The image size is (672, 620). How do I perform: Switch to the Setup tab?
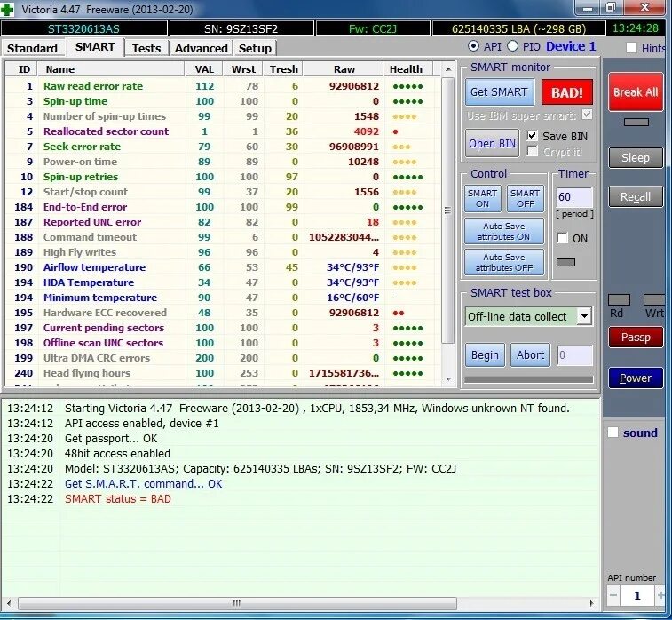tap(255, 48)
